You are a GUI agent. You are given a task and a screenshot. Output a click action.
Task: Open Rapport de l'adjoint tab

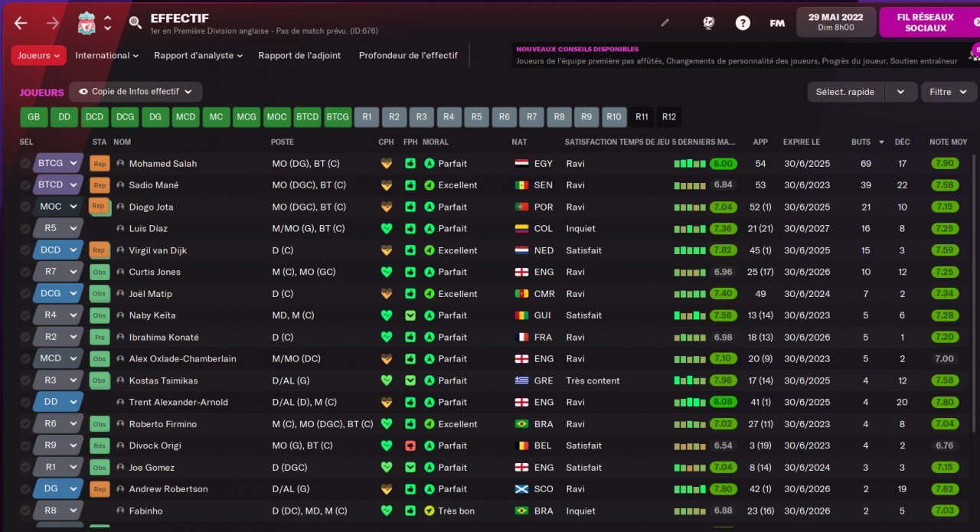tap(299, 55)
